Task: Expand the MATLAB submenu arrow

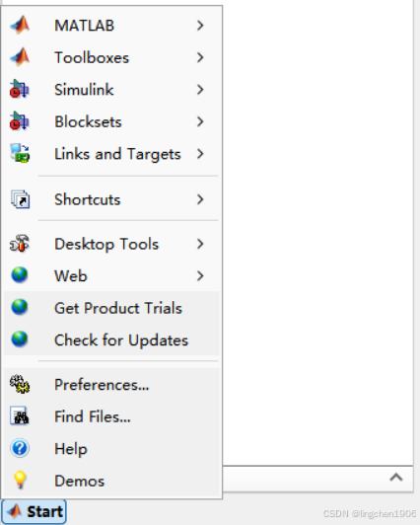Action: click(x=200, y=26)
